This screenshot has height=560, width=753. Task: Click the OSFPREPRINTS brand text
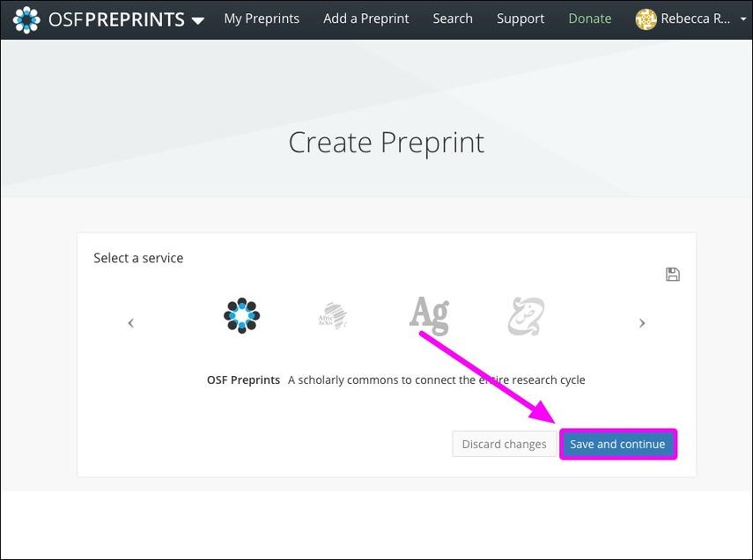[117, 19]
